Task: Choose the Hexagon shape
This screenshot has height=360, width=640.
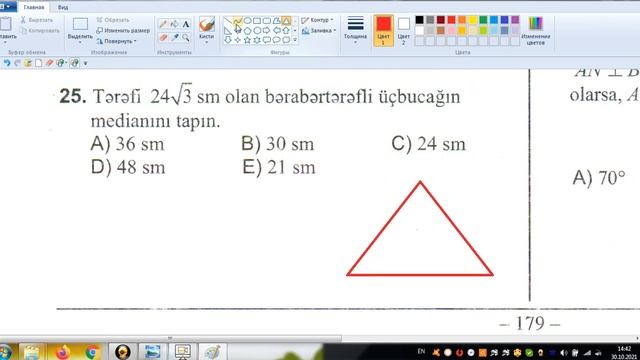Action: coord(257,31)
